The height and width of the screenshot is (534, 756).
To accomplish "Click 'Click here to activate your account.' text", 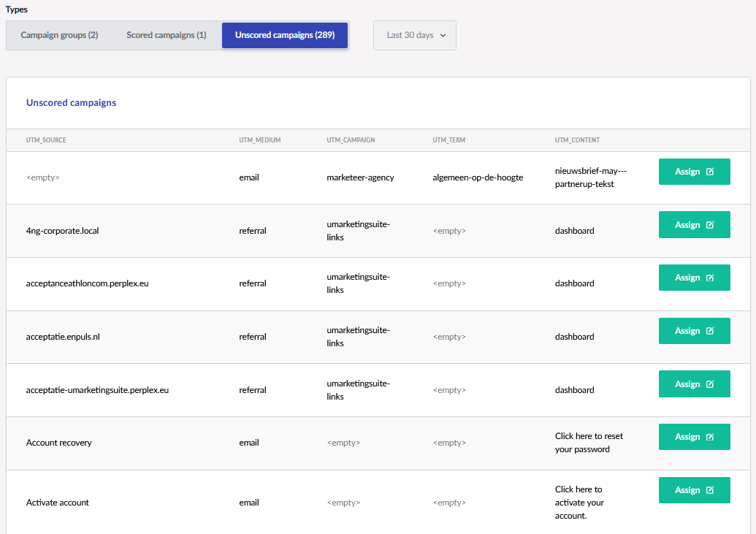I will pyautogui.click(x=579, y=503).
